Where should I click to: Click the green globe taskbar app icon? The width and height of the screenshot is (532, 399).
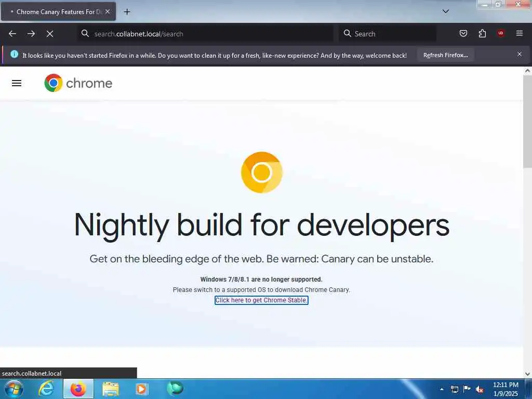(175, 388)
